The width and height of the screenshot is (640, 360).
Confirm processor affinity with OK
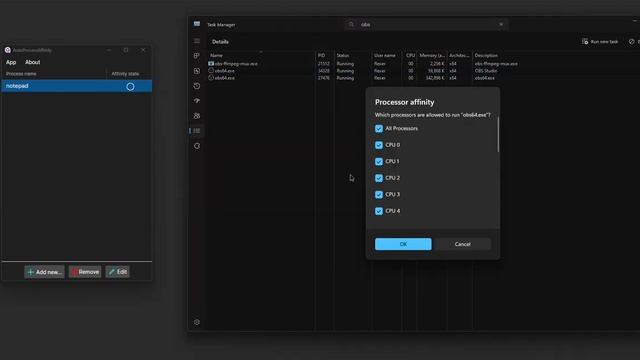click(403, 244)
